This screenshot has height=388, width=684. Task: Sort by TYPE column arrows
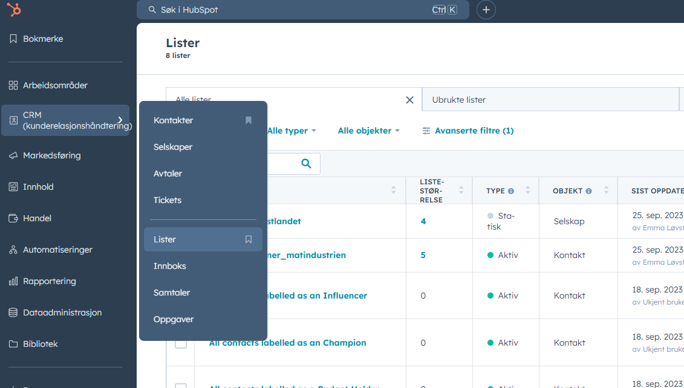click(528, 190)
